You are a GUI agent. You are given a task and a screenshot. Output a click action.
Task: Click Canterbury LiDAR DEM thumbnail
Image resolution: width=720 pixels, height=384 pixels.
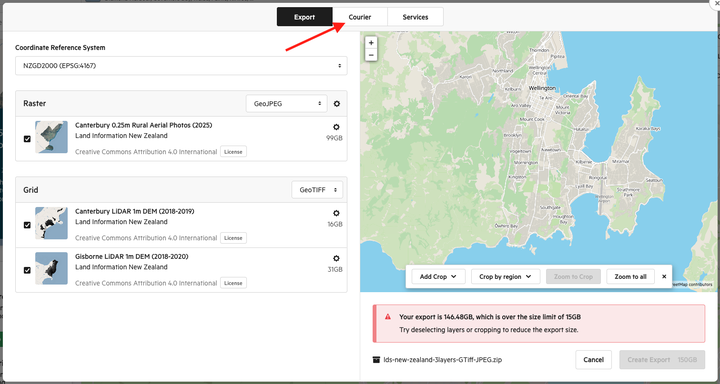(x=51, y=223)
